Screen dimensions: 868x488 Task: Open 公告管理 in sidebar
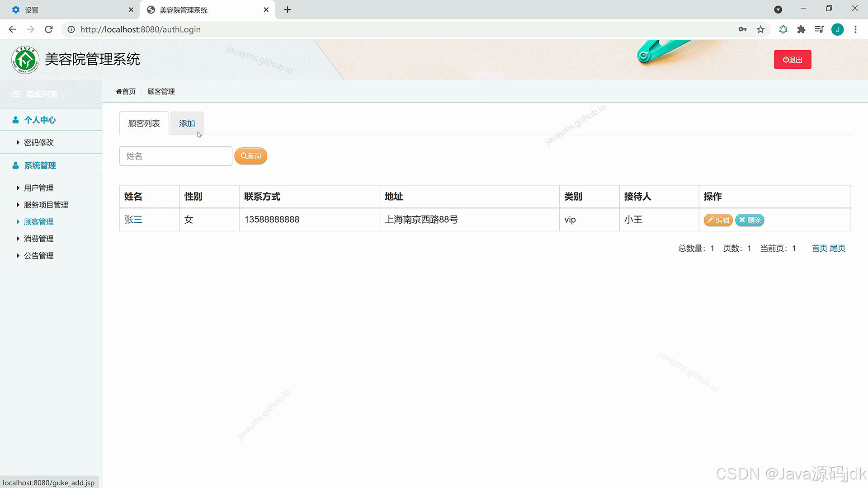(x=38, y=256)
